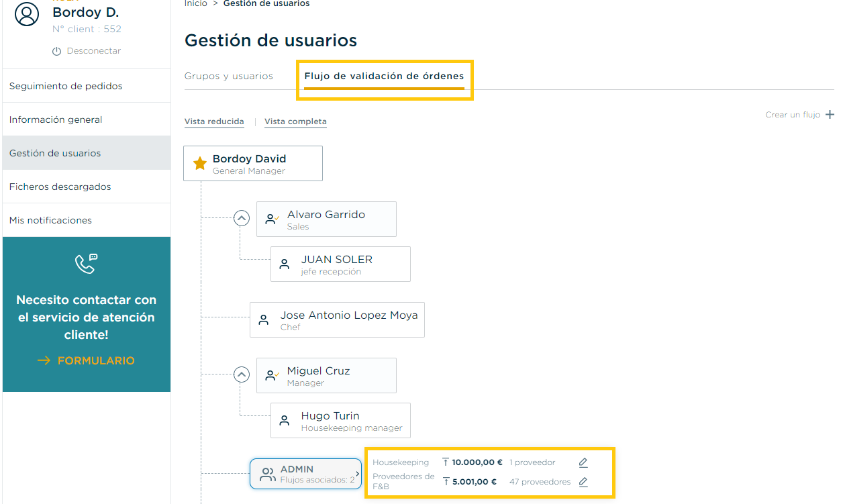Click the limit icon beside 10.000,00 €
This screenshot has width=841, height=504.
[x=446, y=462]
